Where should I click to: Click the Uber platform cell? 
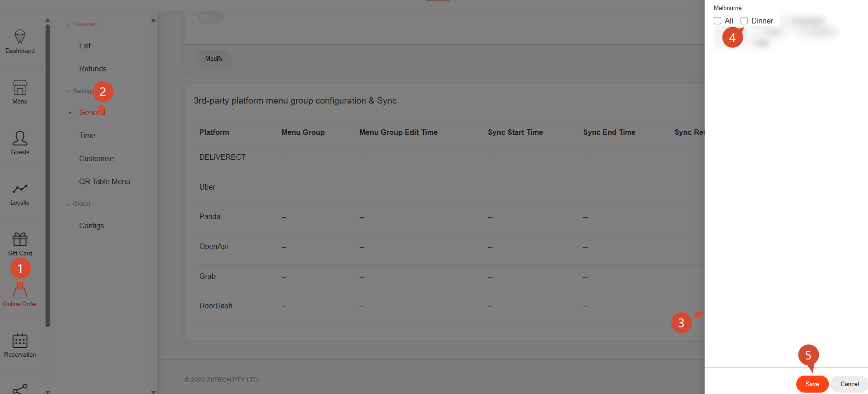coord(207,187)
